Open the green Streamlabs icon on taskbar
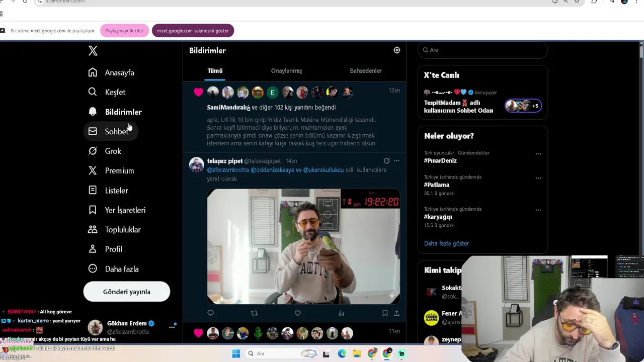 (401, 354)
